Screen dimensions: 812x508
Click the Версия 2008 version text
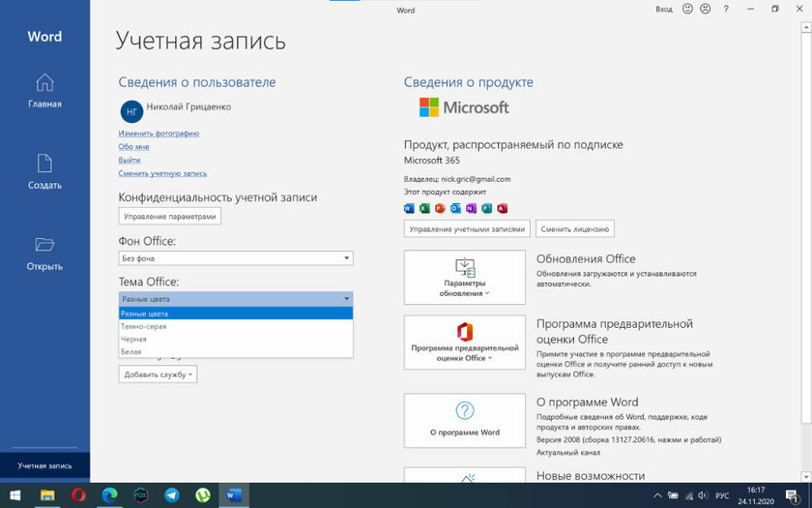tap(628, 439)
